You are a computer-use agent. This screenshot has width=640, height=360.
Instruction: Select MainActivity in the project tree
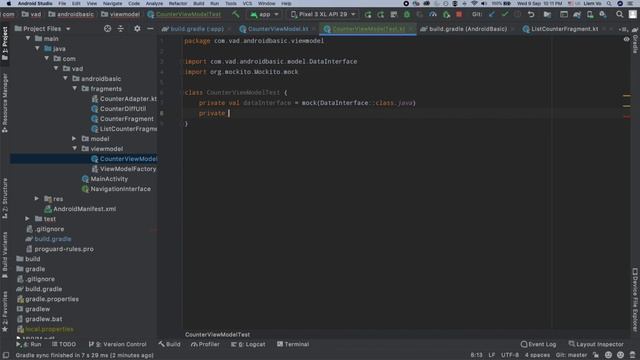point(104,179)
